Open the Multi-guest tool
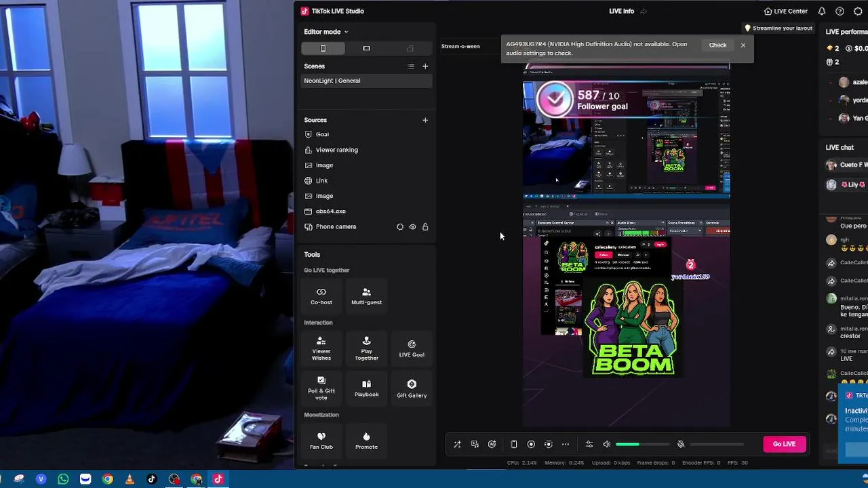 [x=366, y=296]
